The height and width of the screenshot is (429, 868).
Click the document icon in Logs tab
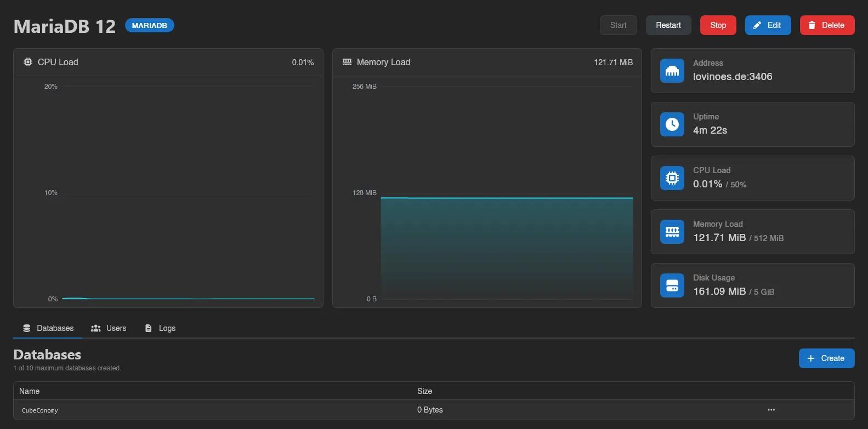pos(148,328)
